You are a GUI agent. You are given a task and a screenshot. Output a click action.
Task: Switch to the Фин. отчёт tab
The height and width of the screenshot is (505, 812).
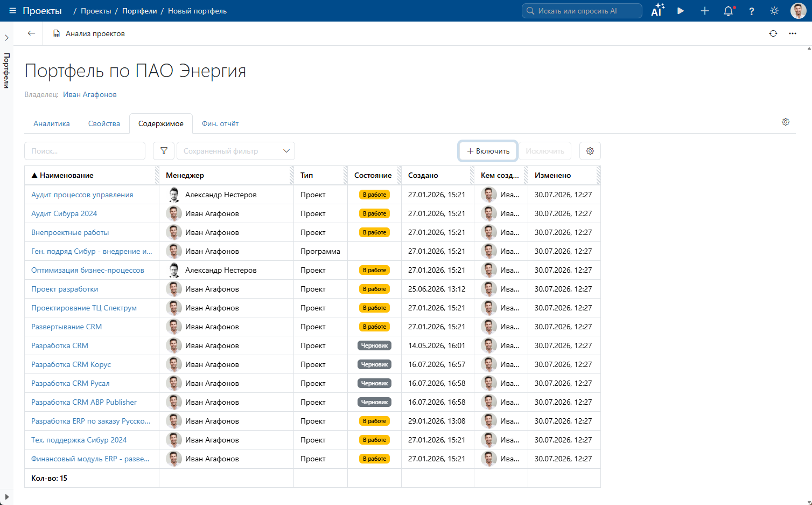point(220,123)
